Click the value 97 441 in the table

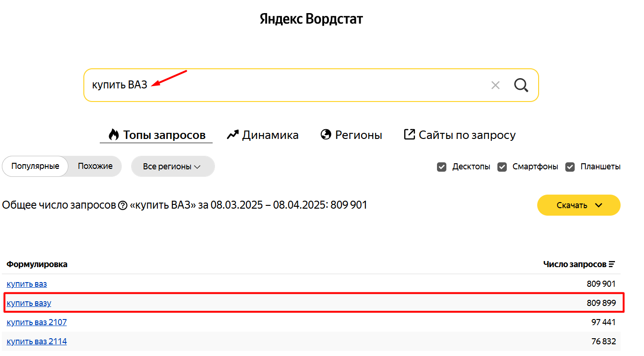(x=604, y=322)
